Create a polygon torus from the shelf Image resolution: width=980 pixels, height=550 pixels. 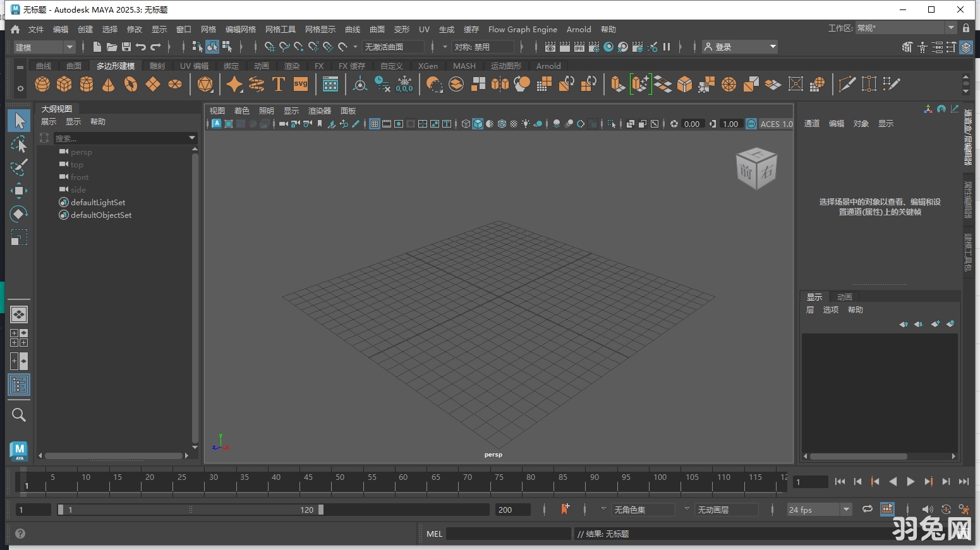(131, 84)
